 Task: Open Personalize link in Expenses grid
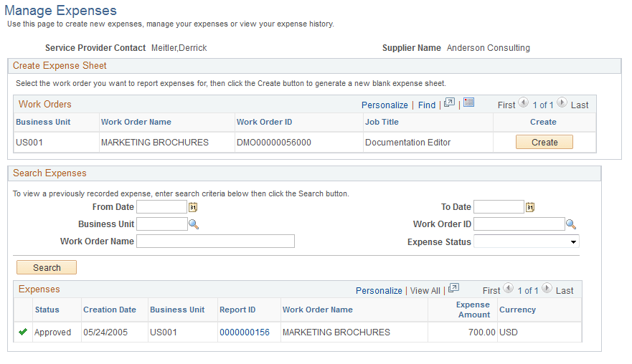[379, 291]
